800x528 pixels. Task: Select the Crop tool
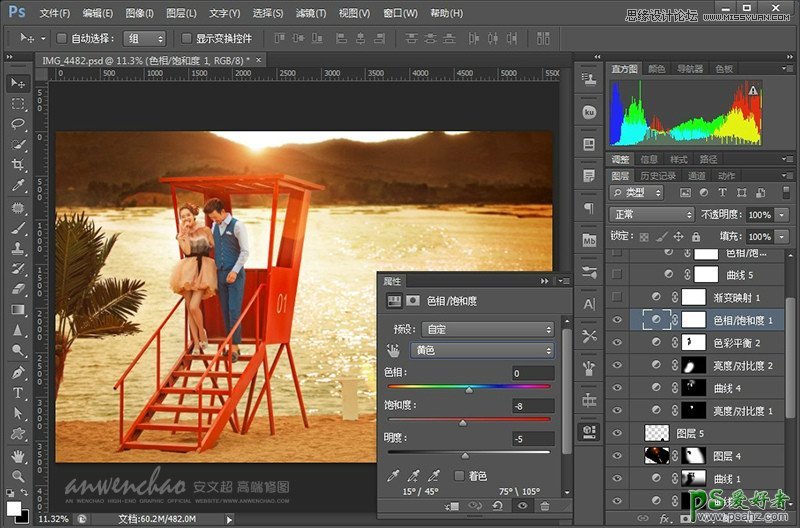pos(18,166)
